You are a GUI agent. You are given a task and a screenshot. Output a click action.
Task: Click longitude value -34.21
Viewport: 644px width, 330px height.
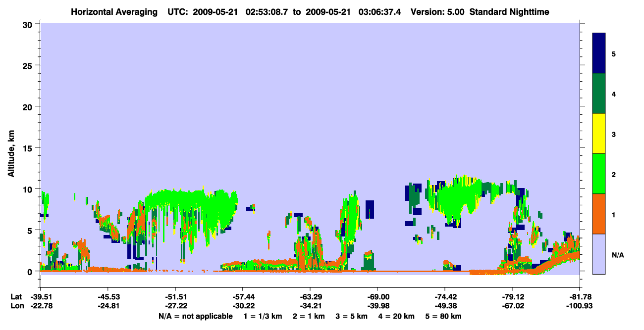point(310,306)
